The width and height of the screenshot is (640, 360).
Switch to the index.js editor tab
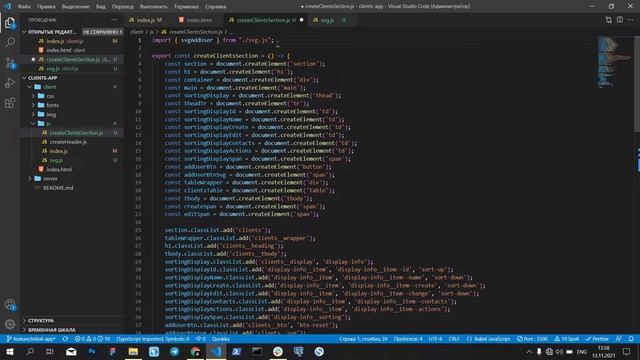pyautogui.click(x=145, y=20)
